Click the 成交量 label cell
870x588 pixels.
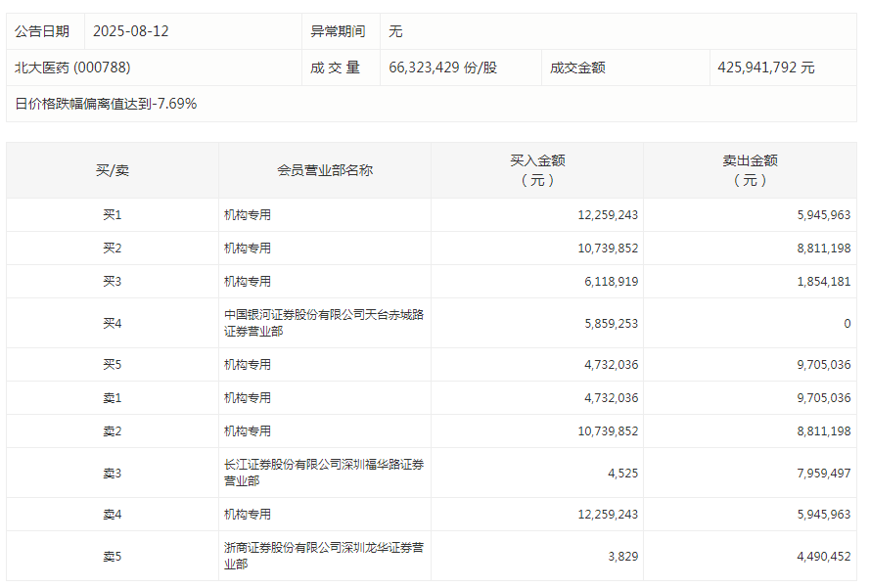pos(337,67)
